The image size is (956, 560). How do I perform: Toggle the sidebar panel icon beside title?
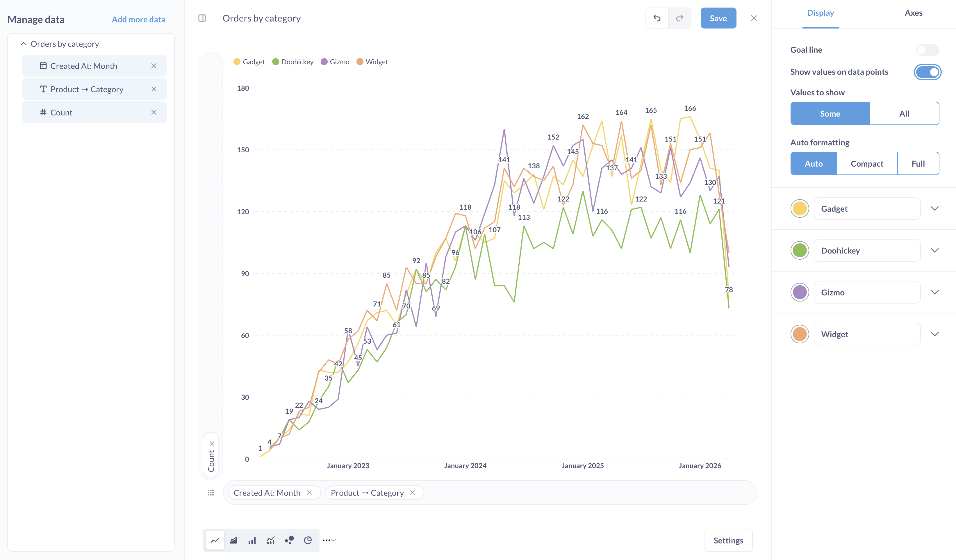click(202, 18)
